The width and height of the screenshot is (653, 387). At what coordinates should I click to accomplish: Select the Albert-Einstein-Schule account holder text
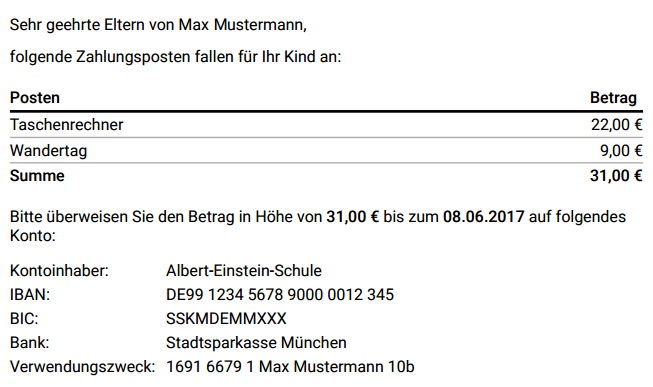(244, 271)
